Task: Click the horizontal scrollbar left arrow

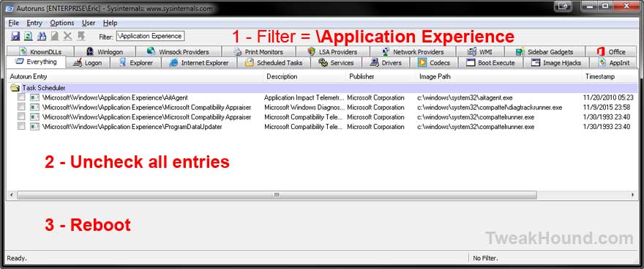Action: 12,194
